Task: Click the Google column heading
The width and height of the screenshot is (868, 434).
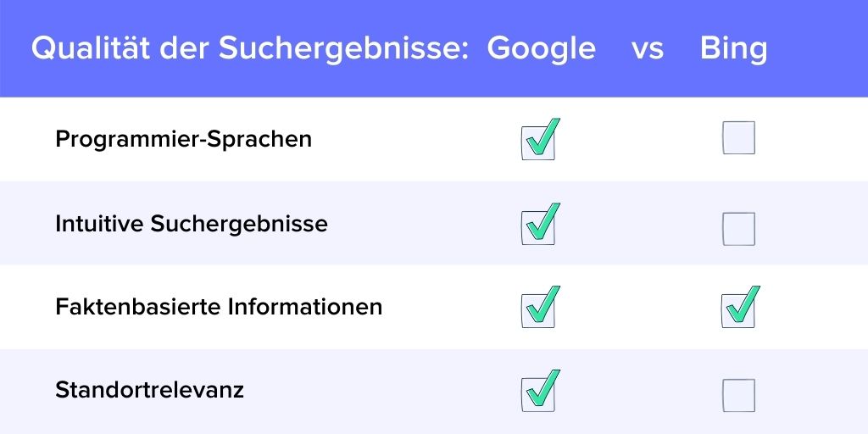Action: click(541, 49)
